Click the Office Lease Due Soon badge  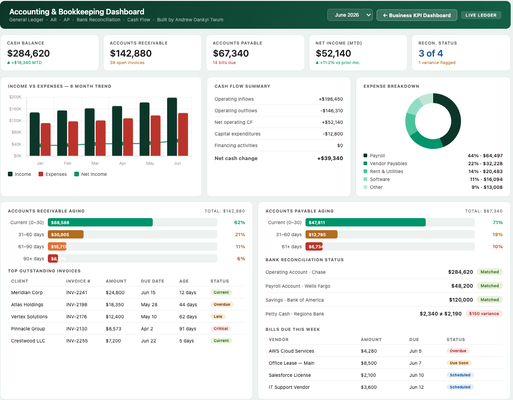tap(459, 363)
